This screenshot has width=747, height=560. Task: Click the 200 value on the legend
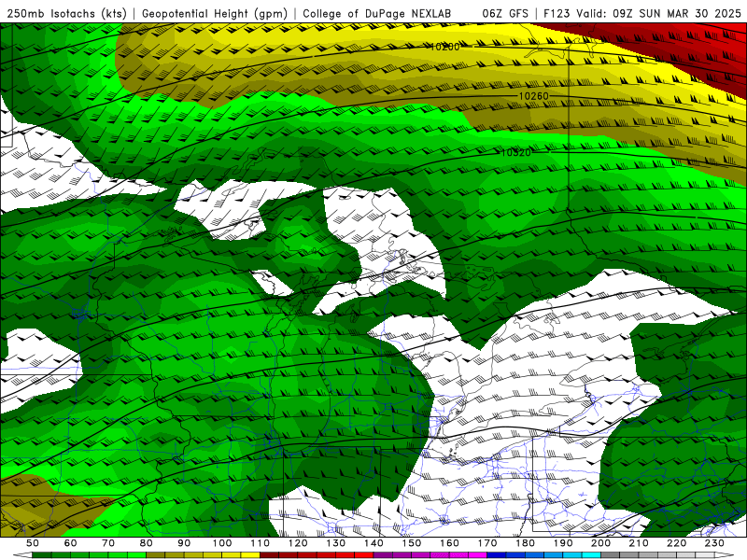[600, 543]
